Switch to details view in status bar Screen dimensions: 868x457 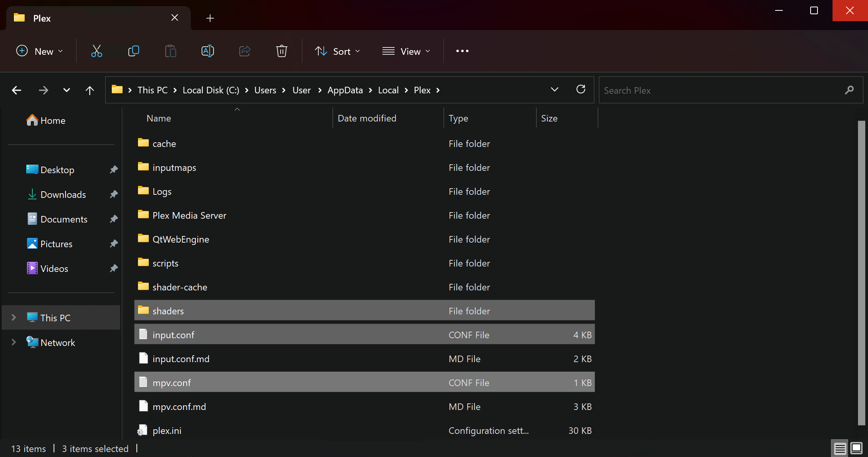[840, 448]
